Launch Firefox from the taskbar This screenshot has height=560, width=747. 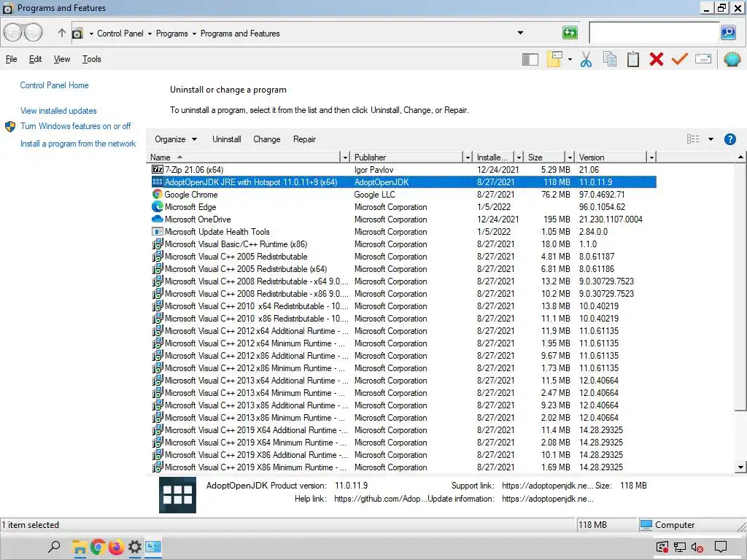tap(116, 547)
